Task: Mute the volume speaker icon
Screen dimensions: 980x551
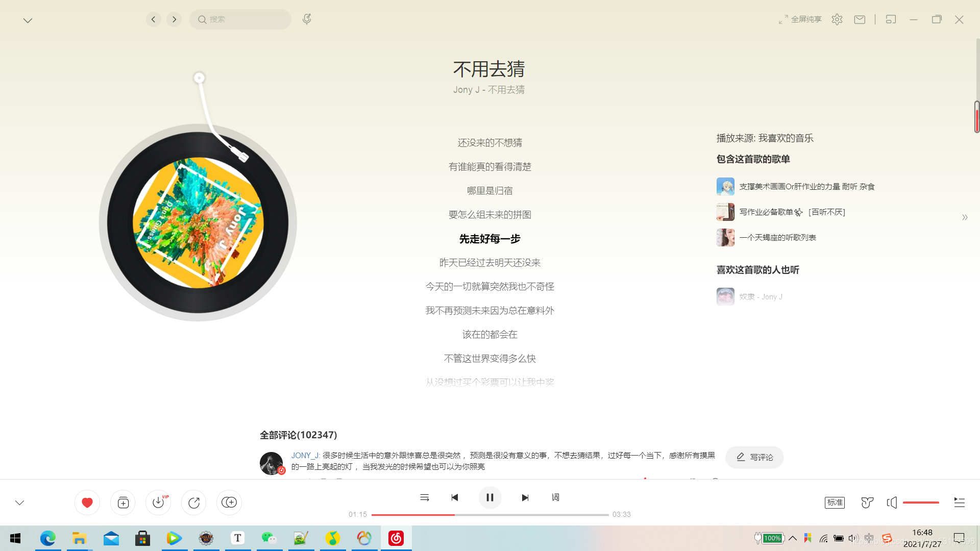Action: click(892, 503)
